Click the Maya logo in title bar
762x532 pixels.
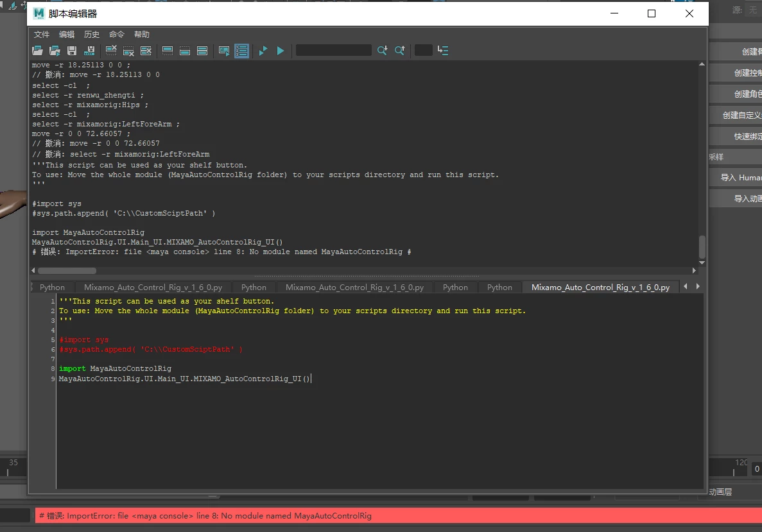tap(39, 13)
